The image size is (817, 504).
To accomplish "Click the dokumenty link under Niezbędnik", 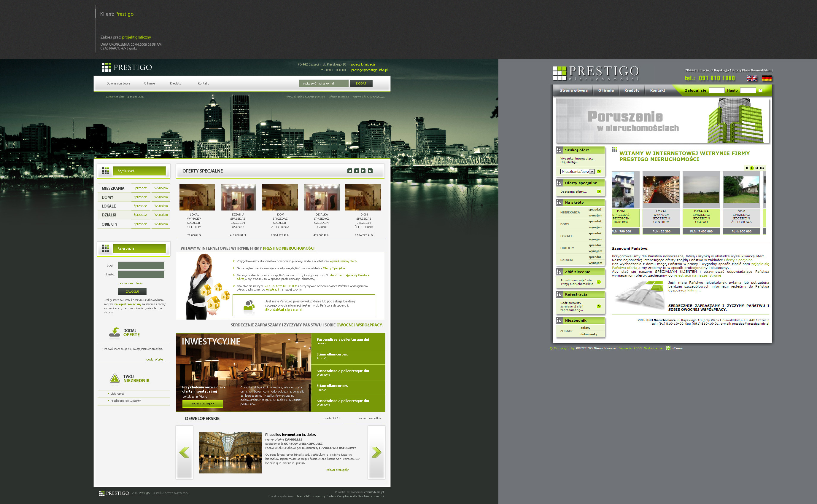I will [589, 334].
